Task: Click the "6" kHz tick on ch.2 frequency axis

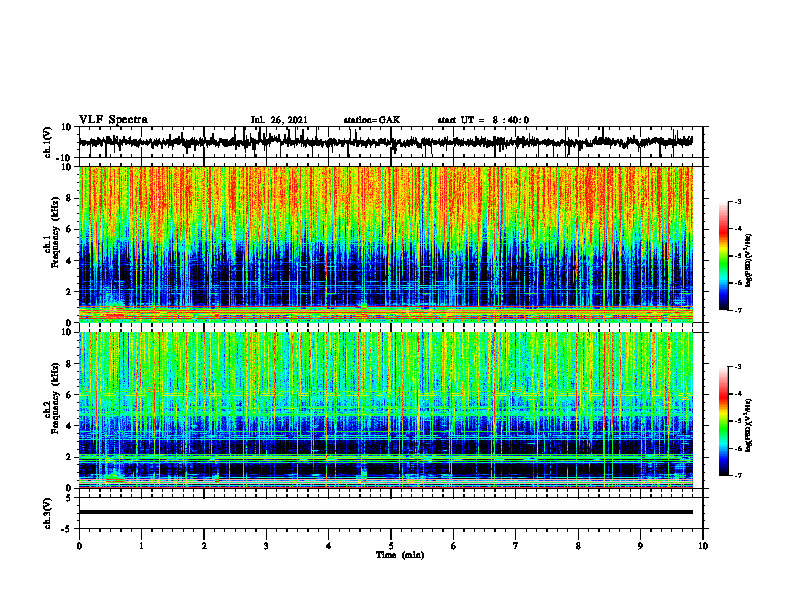Action: 70,395
